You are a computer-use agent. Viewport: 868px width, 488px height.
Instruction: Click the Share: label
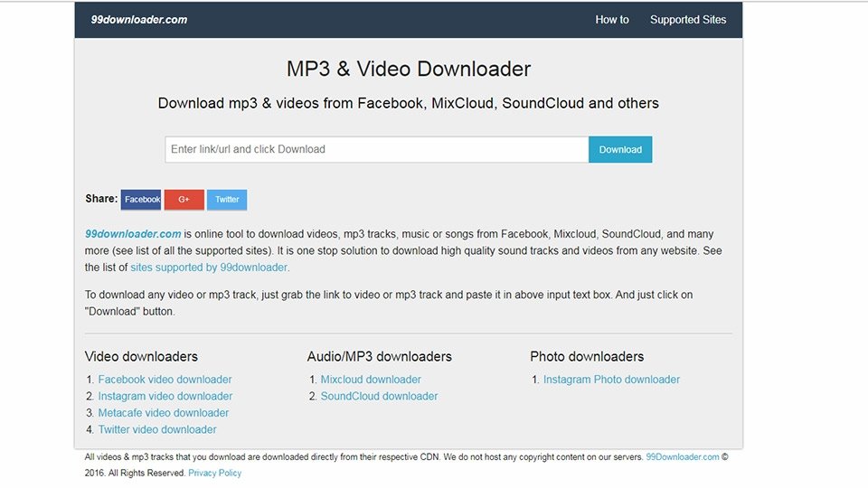tap(101, 199)
